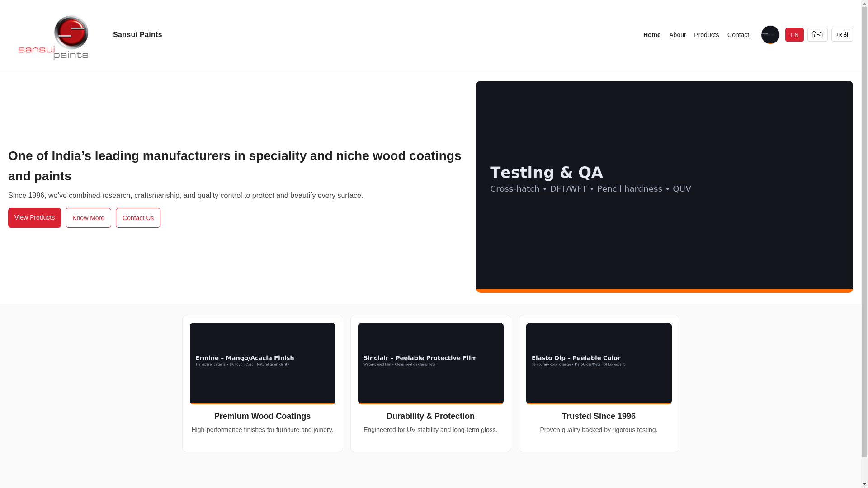Switch language to Marathi
Screen dimensions: 868x488
tap(841, 35)
